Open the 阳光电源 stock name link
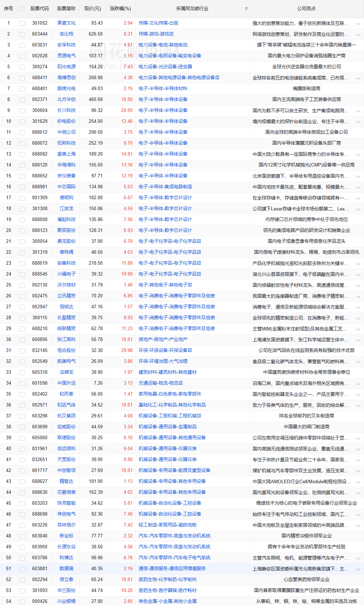This screenshot has height=605, width=364. [x=67, y=67]
